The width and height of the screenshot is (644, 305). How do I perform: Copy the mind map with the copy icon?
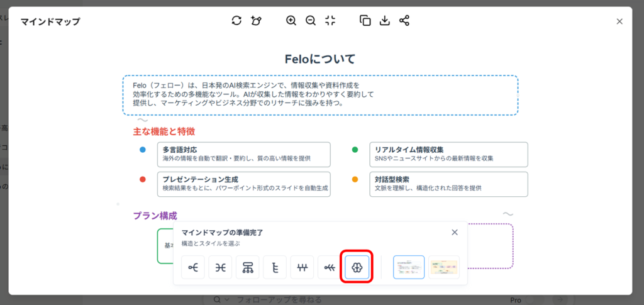tap(365, 21)
